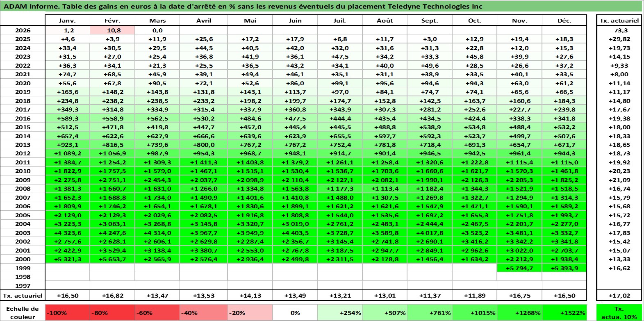
Task: Select the +538,9 cell for September 2015
Action: [430, 127]
